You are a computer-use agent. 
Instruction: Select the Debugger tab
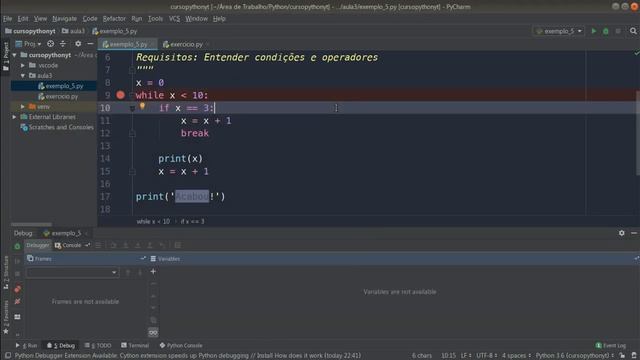(38, 245)
